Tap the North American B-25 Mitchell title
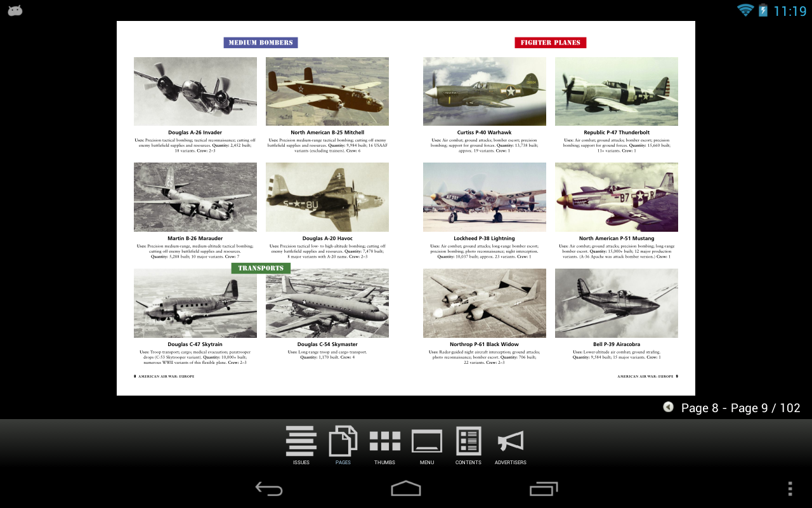812x508 pixels. [x=327, y=133]
